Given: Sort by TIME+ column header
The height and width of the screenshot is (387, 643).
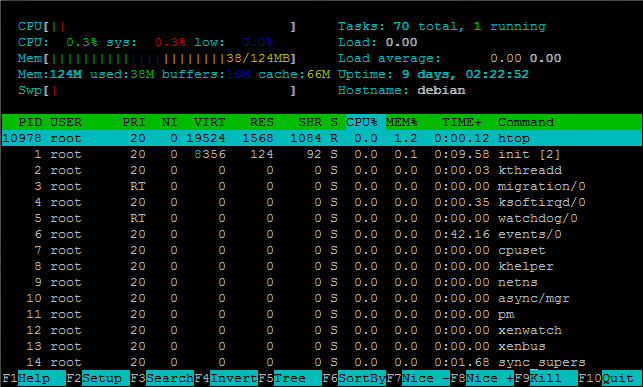Looking at the screenshot, I should point(462,122).
